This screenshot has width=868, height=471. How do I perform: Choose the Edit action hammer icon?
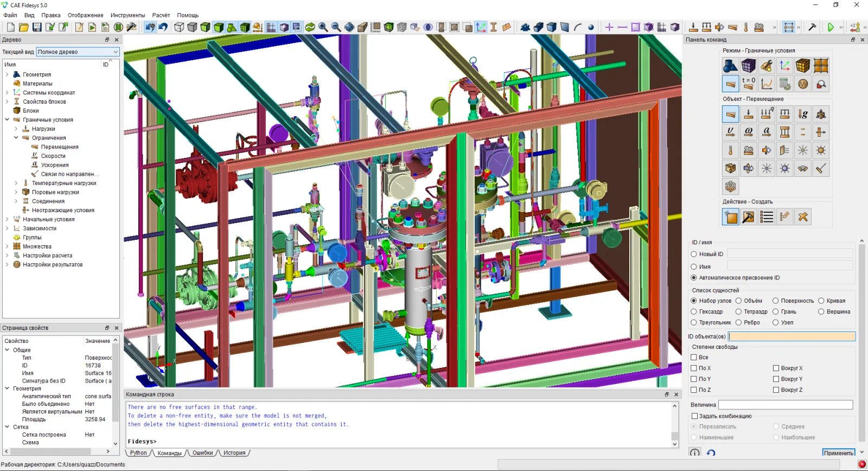(x=749, y=217)
